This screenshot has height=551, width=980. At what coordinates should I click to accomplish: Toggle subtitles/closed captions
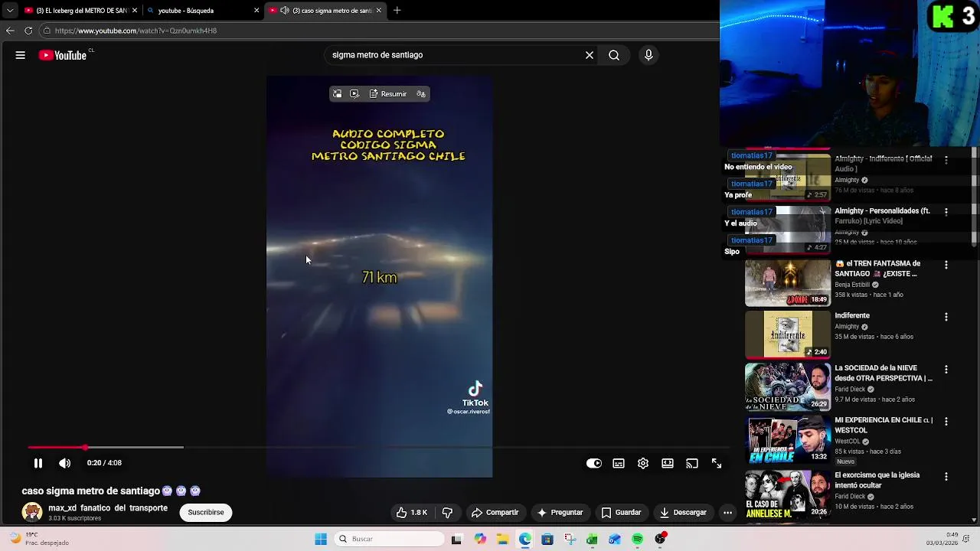tap(619, 463)
